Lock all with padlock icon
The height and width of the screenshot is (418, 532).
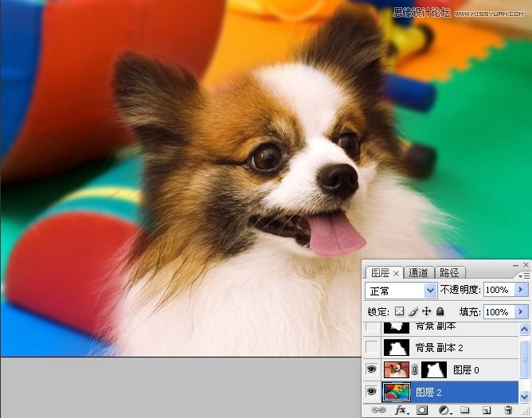click(x=440, y=311)
